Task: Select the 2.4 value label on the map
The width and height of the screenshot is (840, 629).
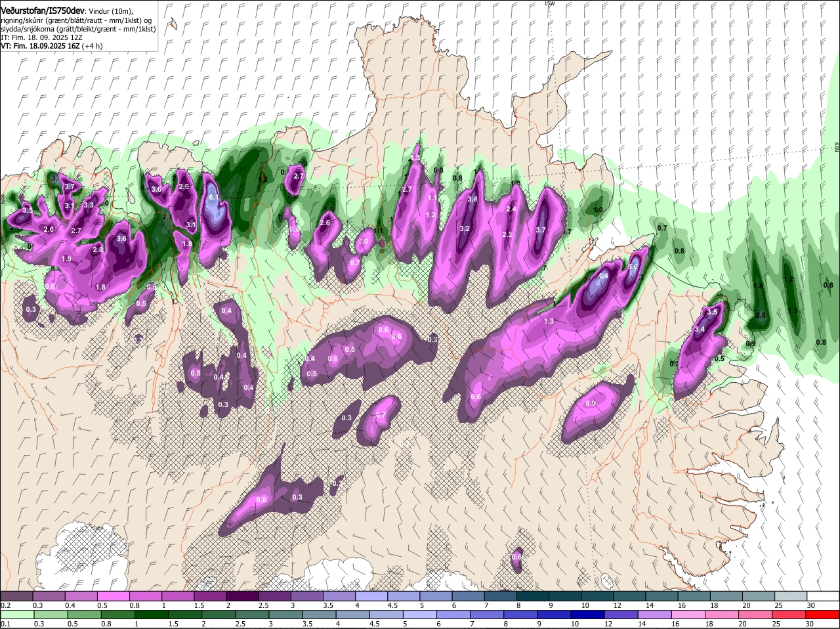Action: click(x=511, y=209)
